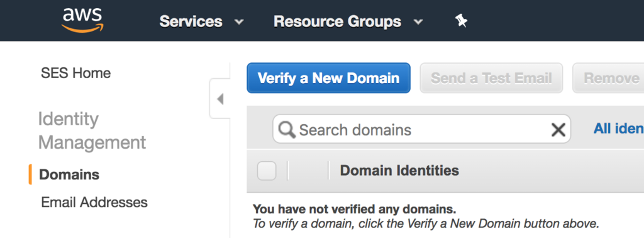The width and height of the screenshot is (644, 238).
Task: Focus the Search domains field
Action: (x=422, y=129)
